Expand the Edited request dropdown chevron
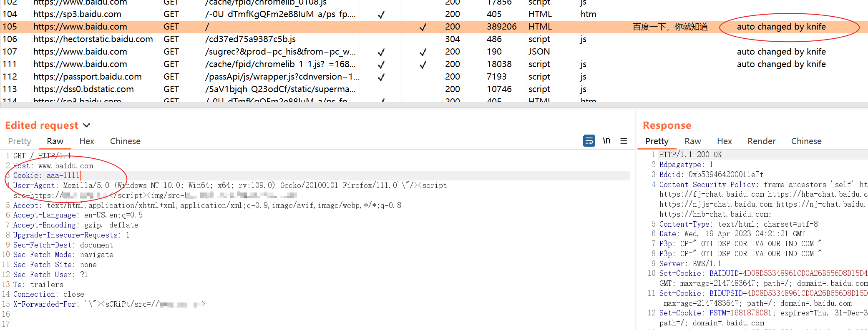Screen dimensions: 868x330 click(x=87, y=125)
